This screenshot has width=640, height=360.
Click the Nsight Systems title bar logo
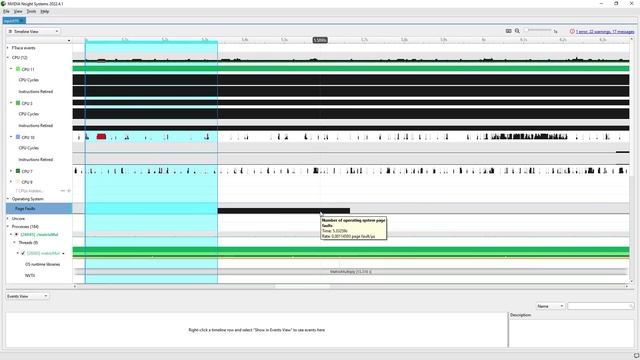[x=3, y=4]
